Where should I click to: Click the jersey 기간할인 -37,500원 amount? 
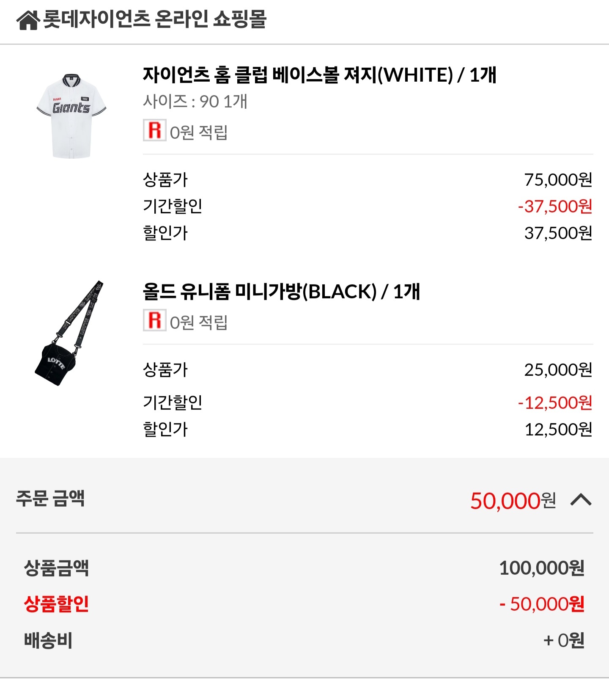tap(554, 207)
